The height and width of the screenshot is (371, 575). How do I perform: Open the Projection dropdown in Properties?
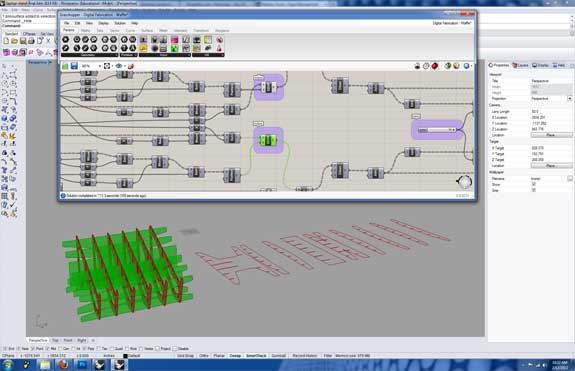(x=569, y=99)
